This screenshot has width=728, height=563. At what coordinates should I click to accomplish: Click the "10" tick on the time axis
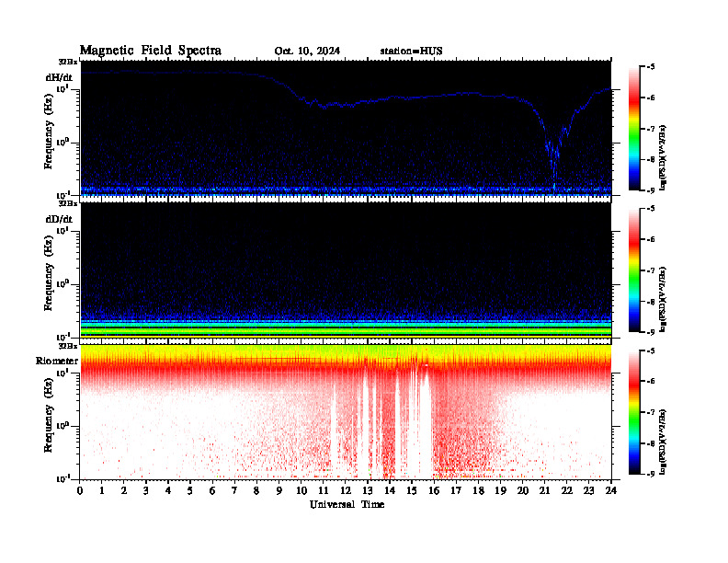tap(301, 491)
